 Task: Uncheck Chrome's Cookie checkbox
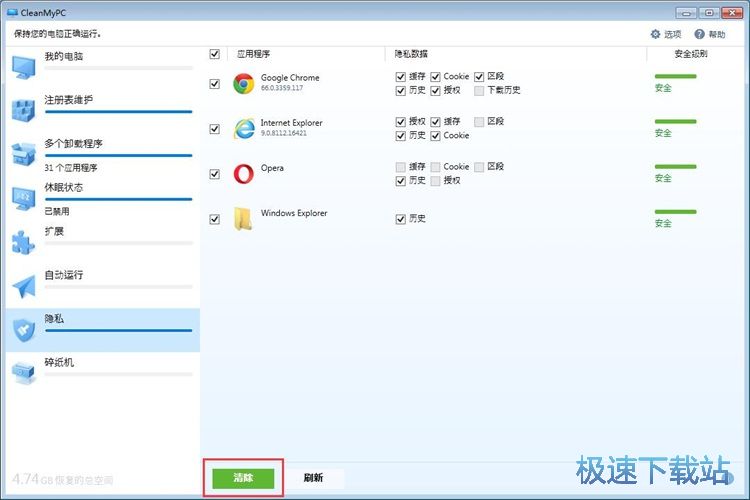(435, 77)
